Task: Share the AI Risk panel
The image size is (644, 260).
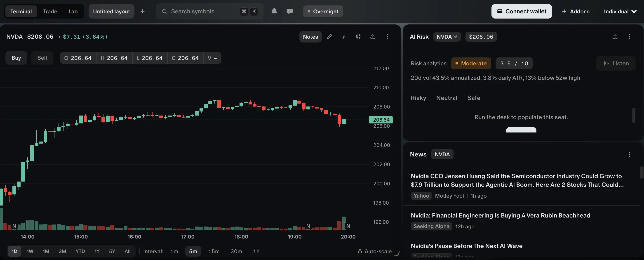Action: 615,37
